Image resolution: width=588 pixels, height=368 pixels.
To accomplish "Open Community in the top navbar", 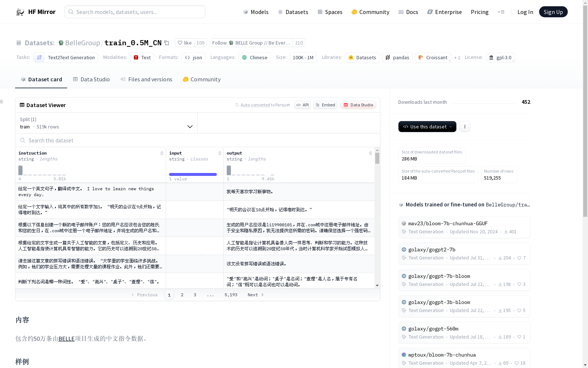I will coord(370,12).
